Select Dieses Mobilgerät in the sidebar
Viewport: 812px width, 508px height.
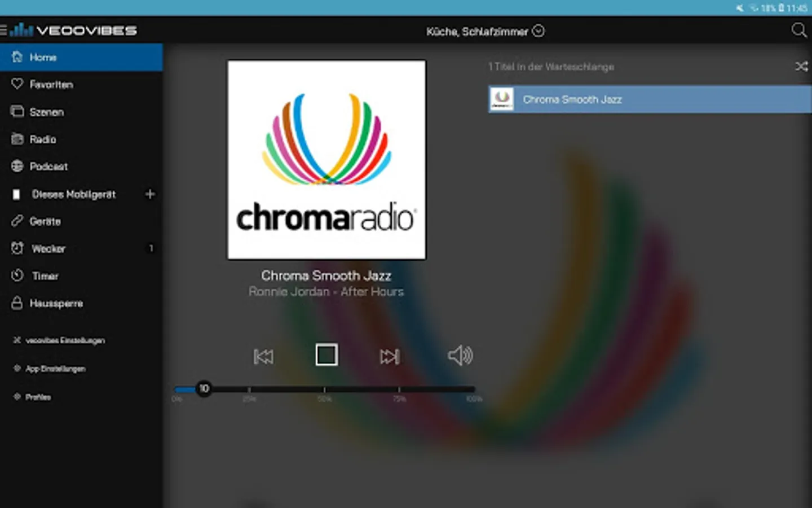[x=73, y=194]
